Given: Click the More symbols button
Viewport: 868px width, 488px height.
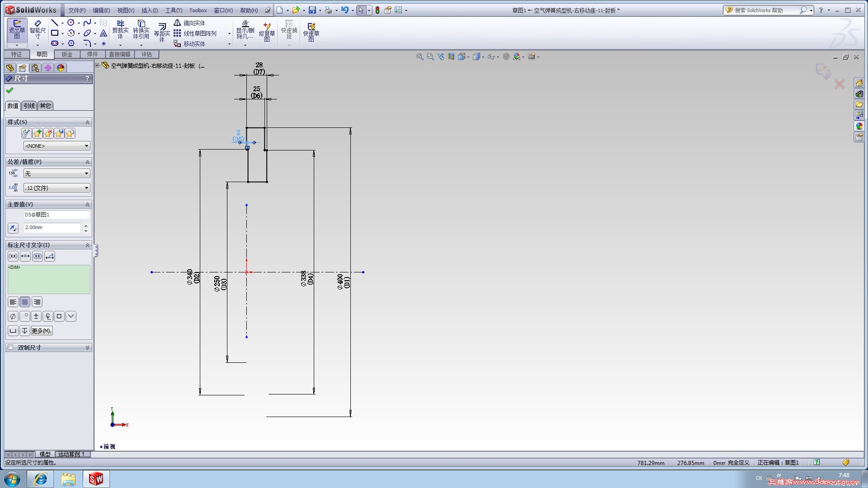Looking at the screenshot, I should tap(42, 331).
